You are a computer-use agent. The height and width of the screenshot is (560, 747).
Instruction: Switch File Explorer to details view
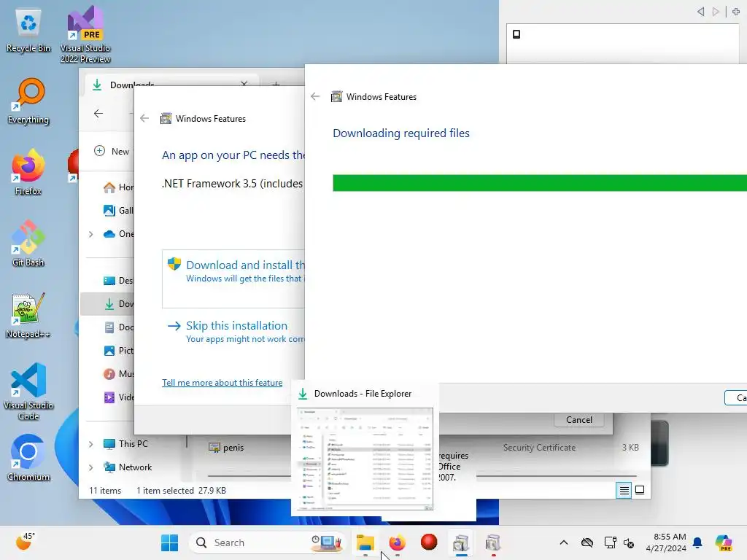pyautogui.click(x=624, y=490)
